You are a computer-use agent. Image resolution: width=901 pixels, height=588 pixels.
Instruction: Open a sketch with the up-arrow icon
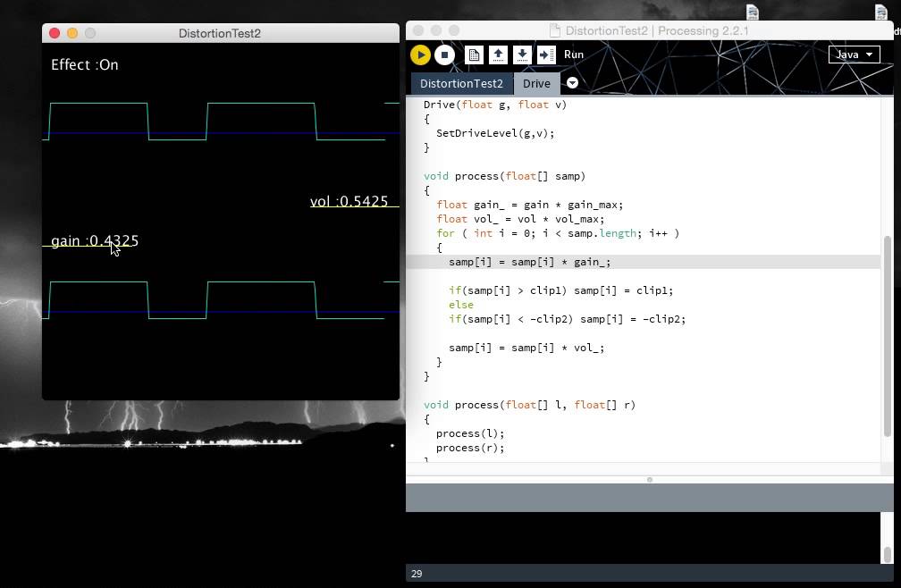tap(498, 55)
